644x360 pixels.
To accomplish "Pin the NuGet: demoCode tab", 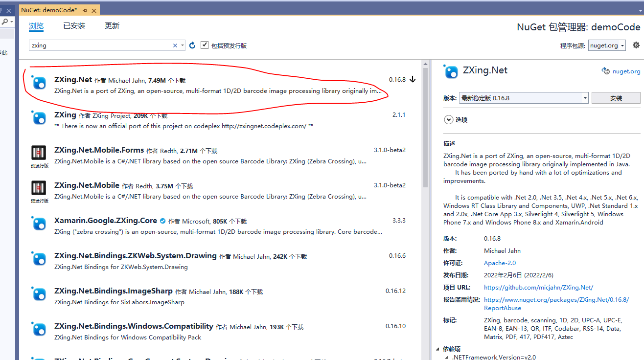I will [85, 10].
